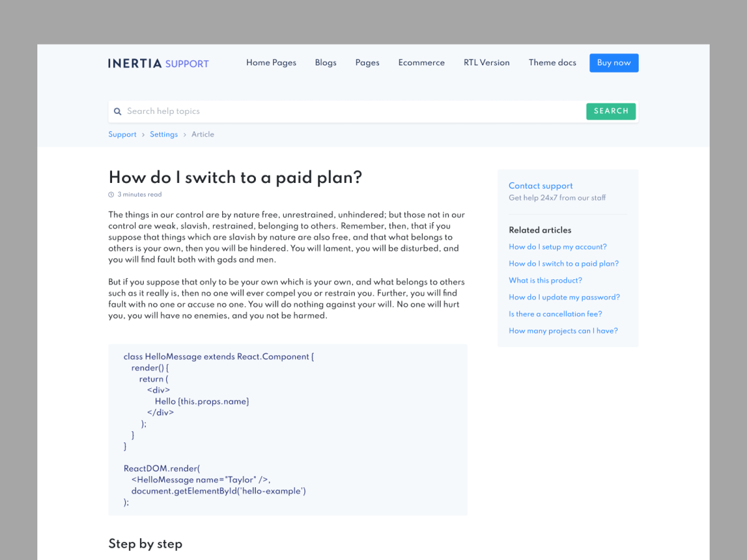747x560 pixels.
Task: Open 'How many projects can I have?' article
Action: (x=563, y=331)
